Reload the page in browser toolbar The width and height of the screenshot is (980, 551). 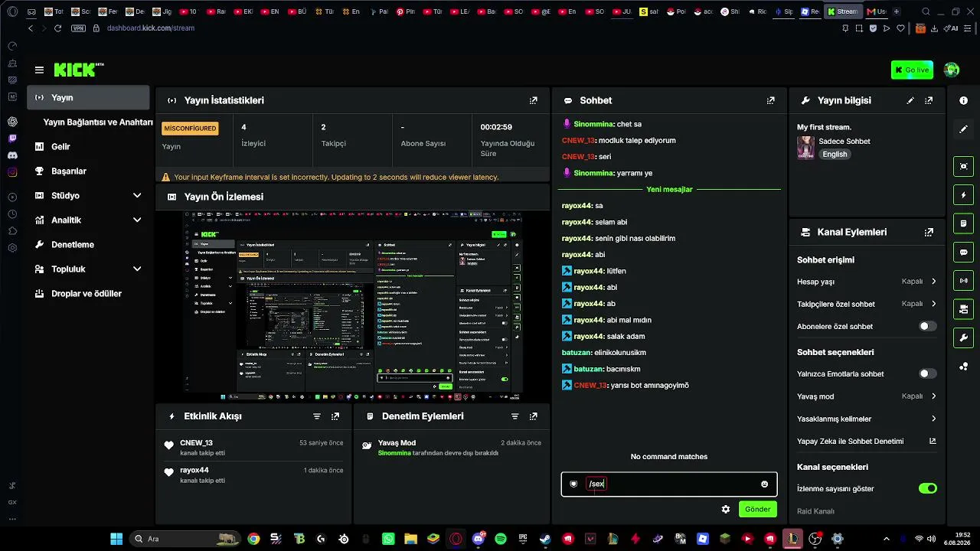[57, 28]
